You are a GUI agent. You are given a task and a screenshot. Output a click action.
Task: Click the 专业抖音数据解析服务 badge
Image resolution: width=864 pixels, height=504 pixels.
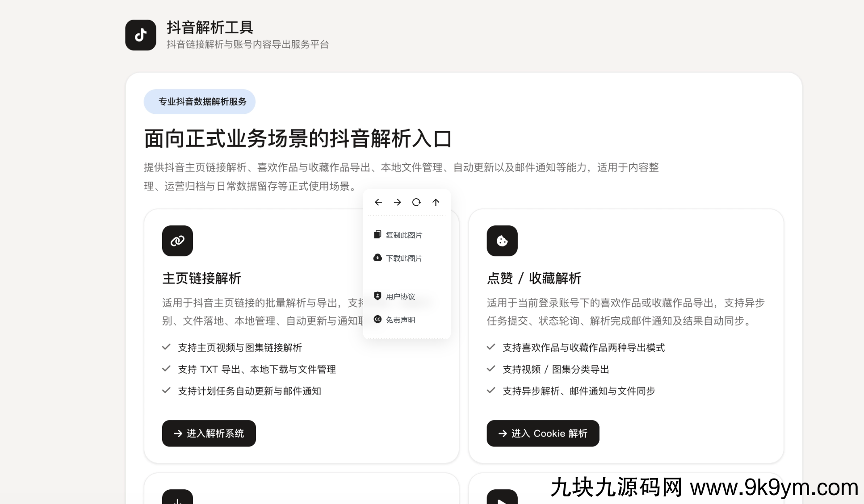[x=200, y=102]
